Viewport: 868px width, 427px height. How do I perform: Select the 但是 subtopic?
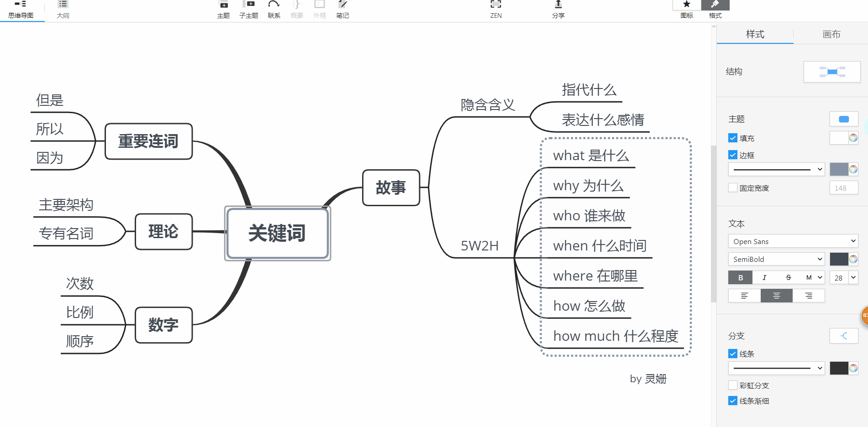(50, 100)
